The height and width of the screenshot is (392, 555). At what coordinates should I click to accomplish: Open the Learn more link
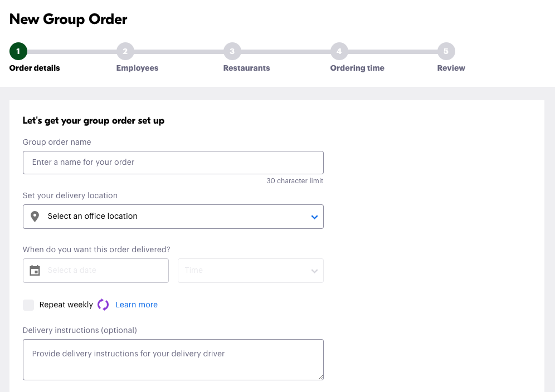click(x=137, y=305)
